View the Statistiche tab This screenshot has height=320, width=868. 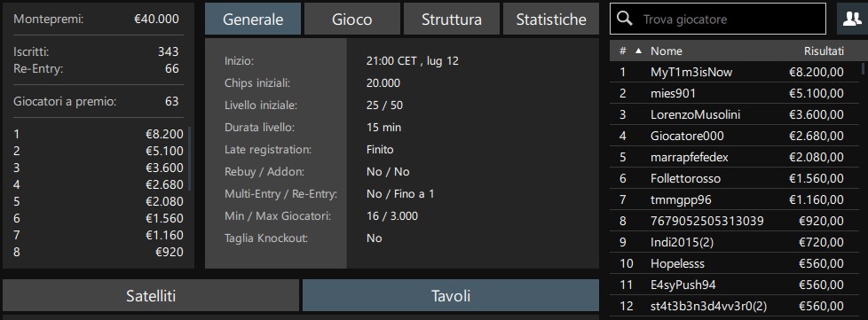pos(551,20)
